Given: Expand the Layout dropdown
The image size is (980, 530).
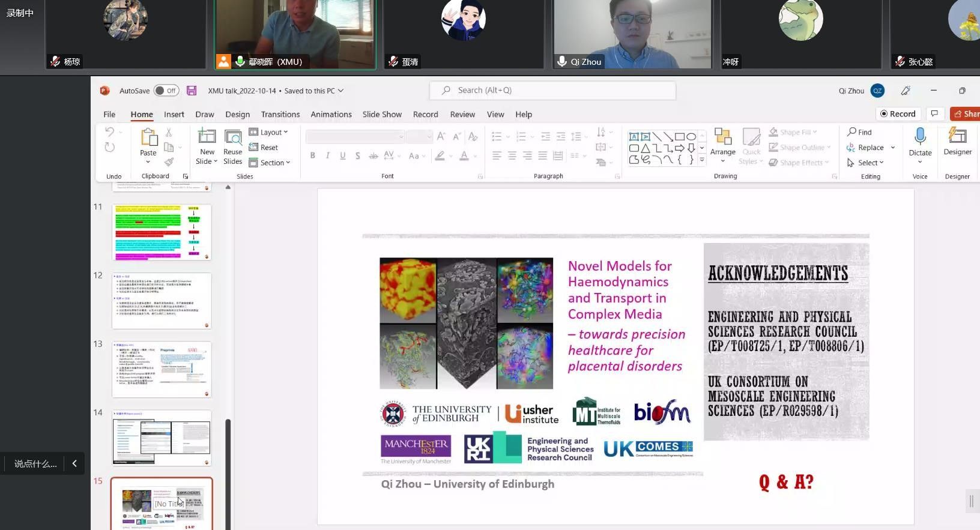Looking at the screenshot, I should click(269, 132).
